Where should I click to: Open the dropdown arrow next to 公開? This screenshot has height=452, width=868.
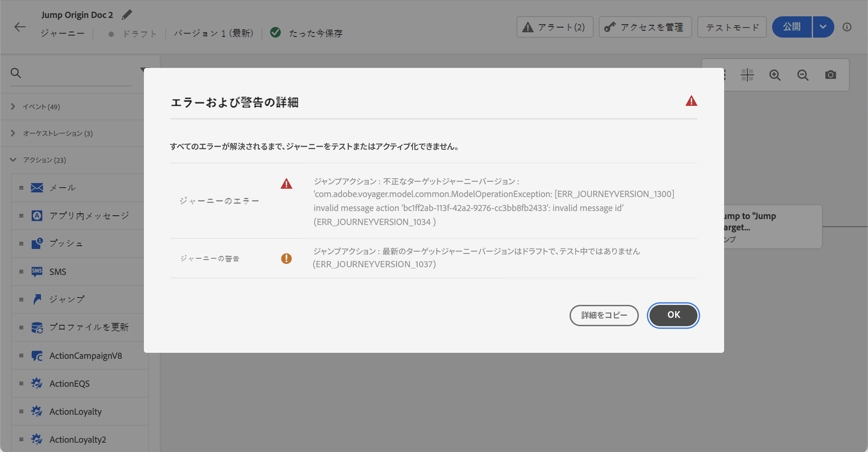pyautogui.click(x=823, y=27)
